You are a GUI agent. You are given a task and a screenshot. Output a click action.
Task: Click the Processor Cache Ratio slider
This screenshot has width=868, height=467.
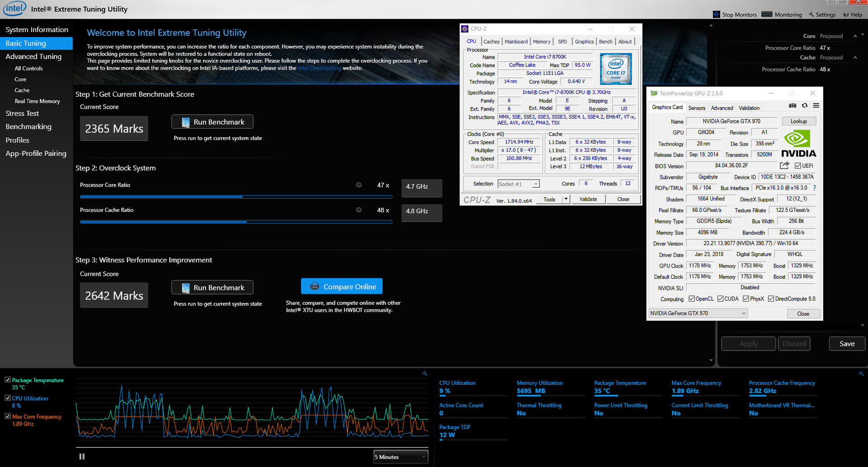[236, 222]
